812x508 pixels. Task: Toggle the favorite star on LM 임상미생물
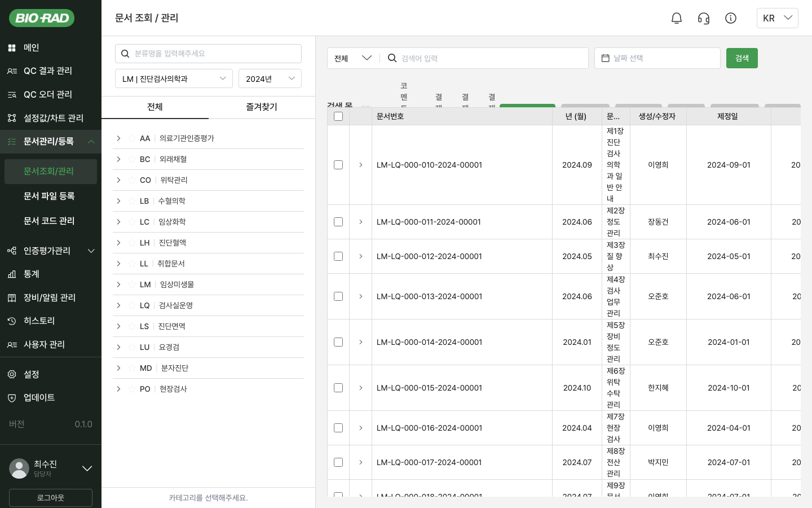pyautogui.click(x=131, y=284)
